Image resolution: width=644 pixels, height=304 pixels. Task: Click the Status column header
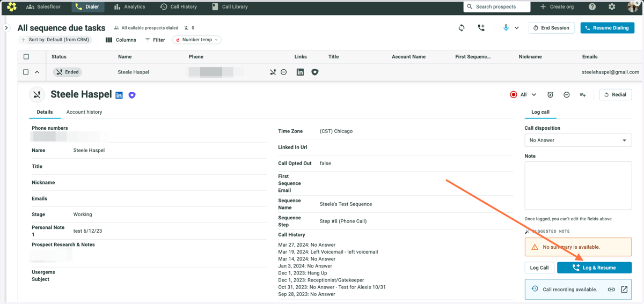[59, 57]
